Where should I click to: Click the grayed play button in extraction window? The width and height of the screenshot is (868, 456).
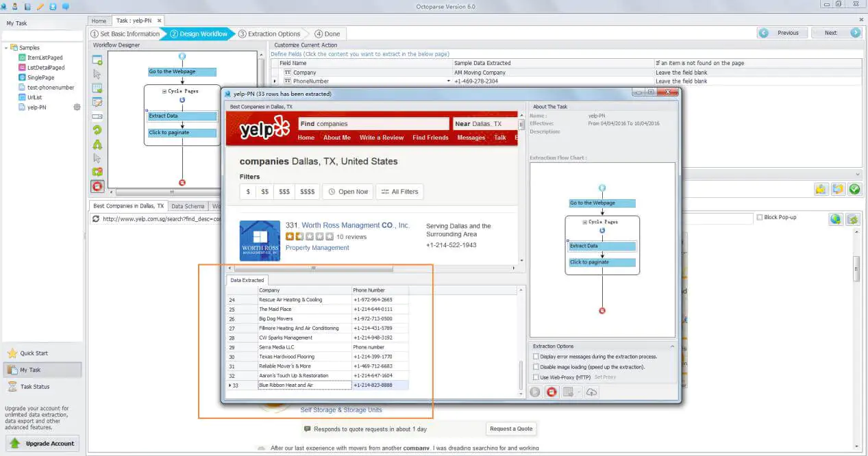click(x=535, y=392)
